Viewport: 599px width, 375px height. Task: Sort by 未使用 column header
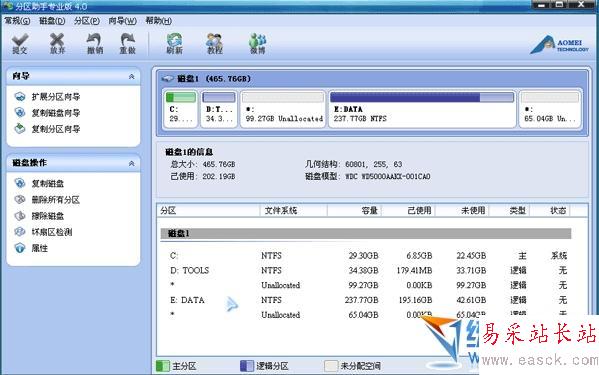462,210
